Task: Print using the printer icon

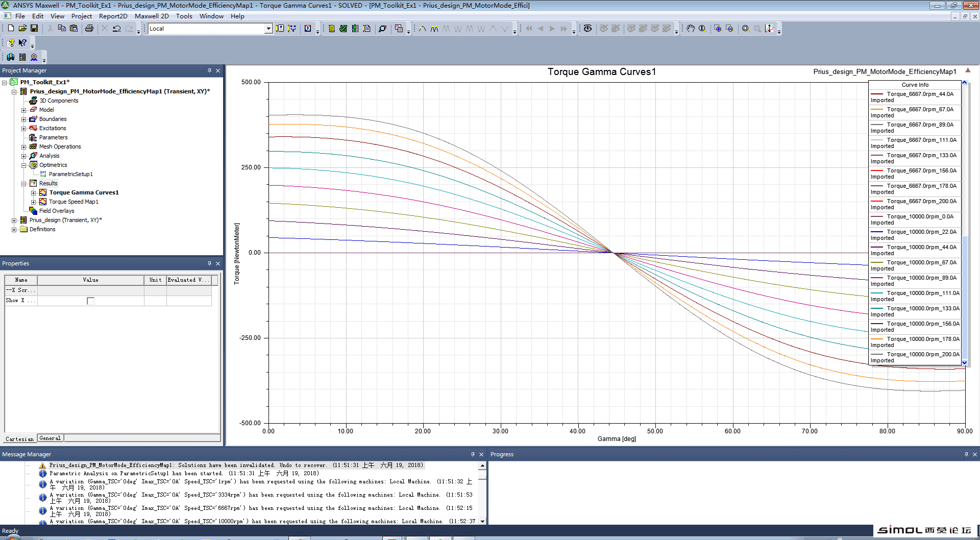Action: point(89,29)
